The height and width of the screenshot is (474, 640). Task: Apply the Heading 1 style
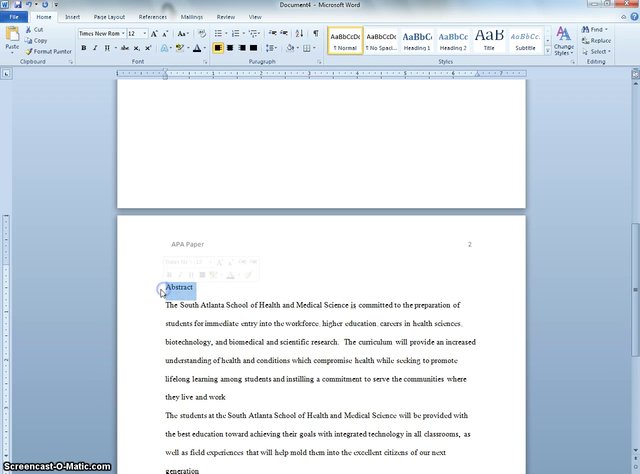[417, 40]
